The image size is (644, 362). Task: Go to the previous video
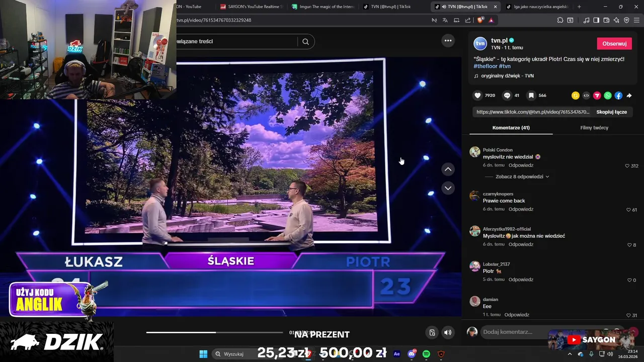[x=448, y=169]
